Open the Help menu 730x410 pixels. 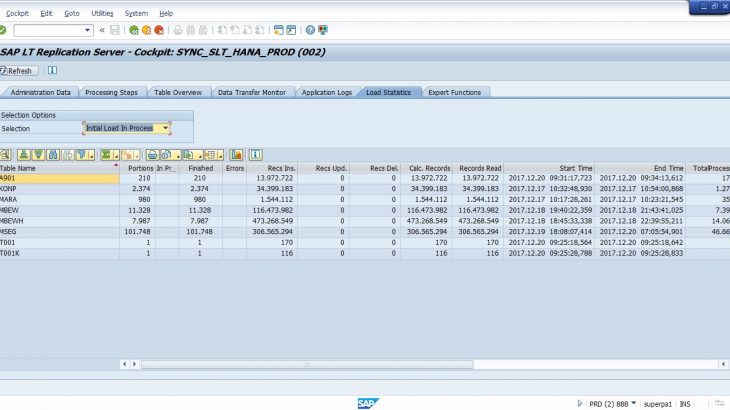[x=166, y=13]
